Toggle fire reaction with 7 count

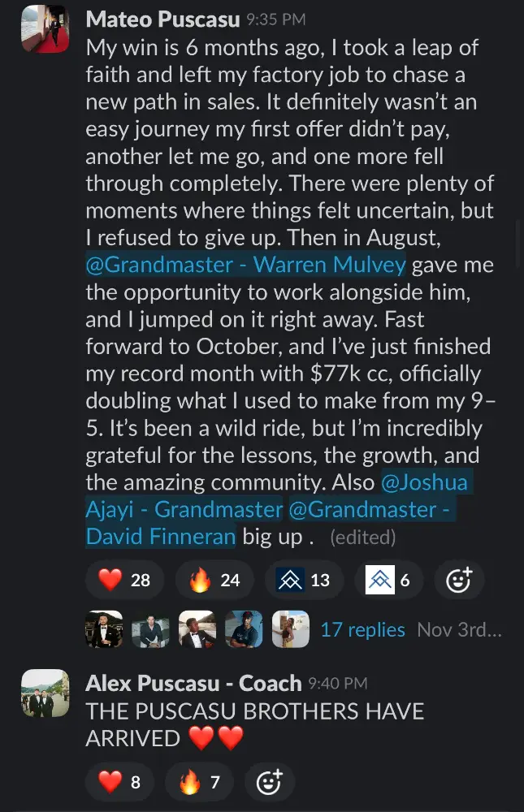tap(198, 782)
